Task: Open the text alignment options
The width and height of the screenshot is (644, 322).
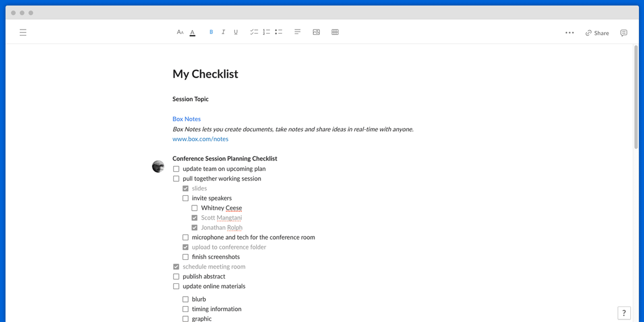Action: (298, 32)
